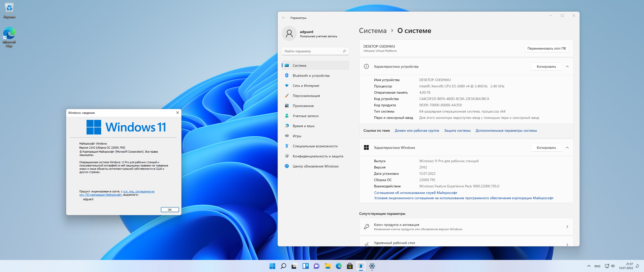Click the adguard local account name
644x272 pixels.
point(306,32)
